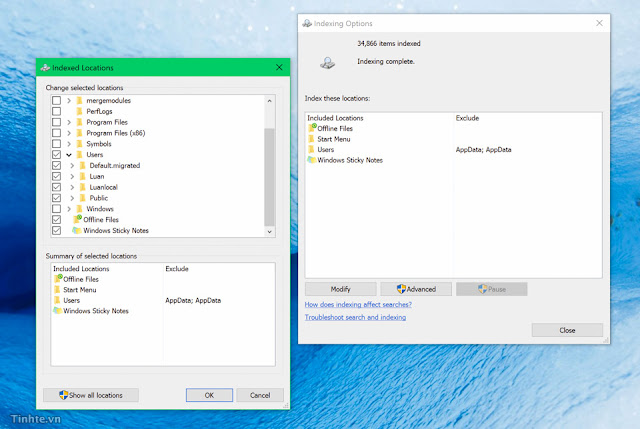Expand the mergemodules folder
This screenshot has width=640, height=429.
point(69,100)
